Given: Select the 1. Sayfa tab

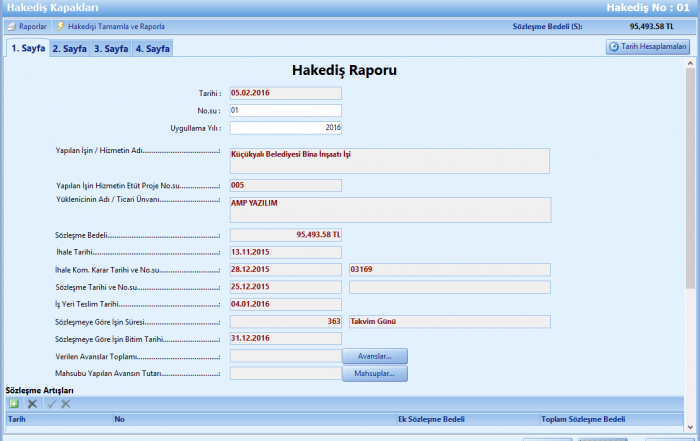Looking at the screenshot, I should click(27, 48).
